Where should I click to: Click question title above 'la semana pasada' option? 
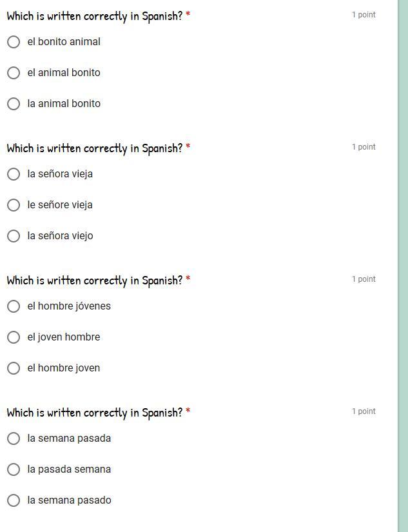tap(95, 413)
